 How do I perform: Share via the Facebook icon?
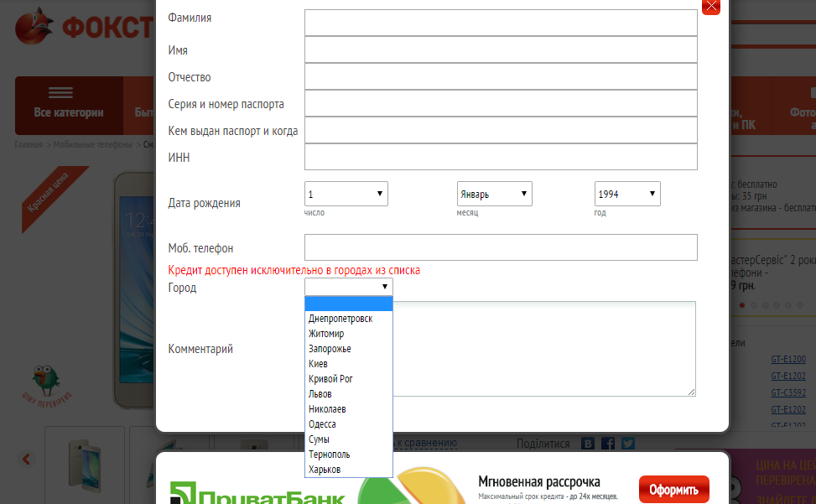(x=608, y=444)
